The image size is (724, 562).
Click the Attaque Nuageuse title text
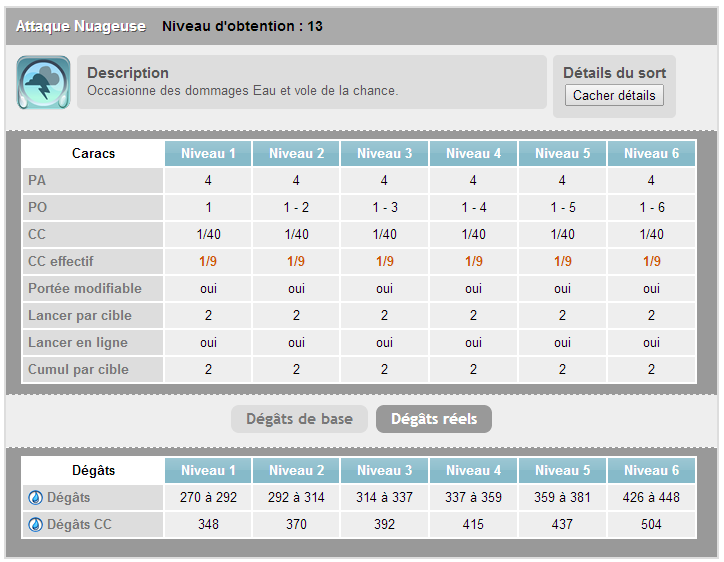pos(81,26)
